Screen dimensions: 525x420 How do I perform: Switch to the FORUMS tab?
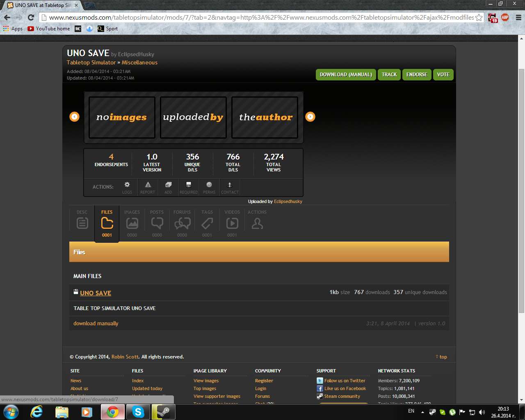tap(182, 224)
